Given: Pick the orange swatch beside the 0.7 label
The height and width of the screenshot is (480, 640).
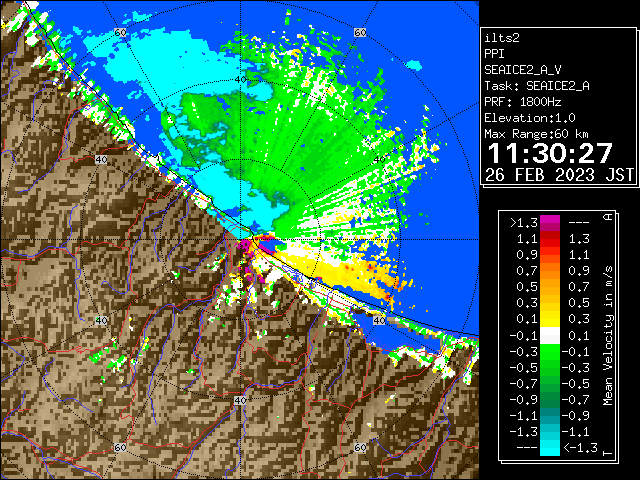Looking at the screenshot, I should pos(550,271).
